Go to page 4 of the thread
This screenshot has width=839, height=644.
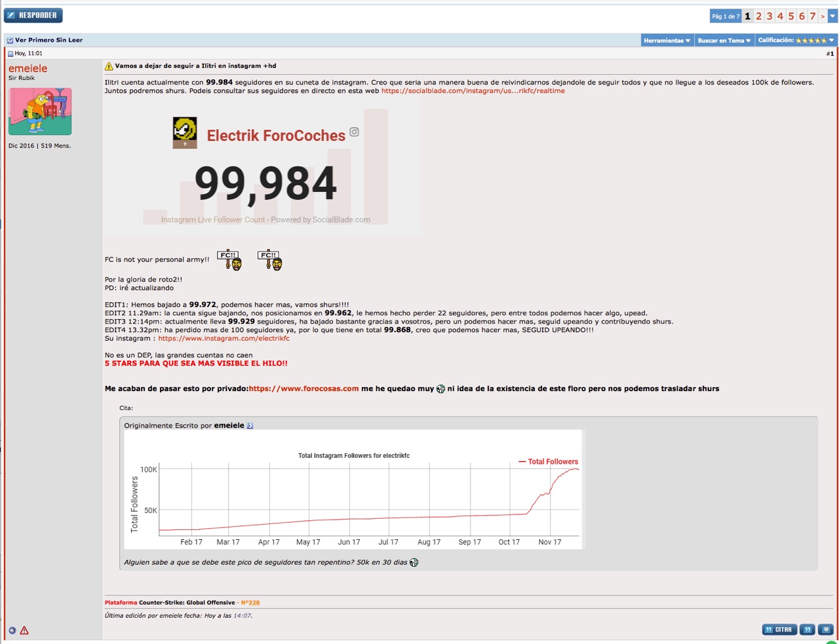click(x=780, y=16)
